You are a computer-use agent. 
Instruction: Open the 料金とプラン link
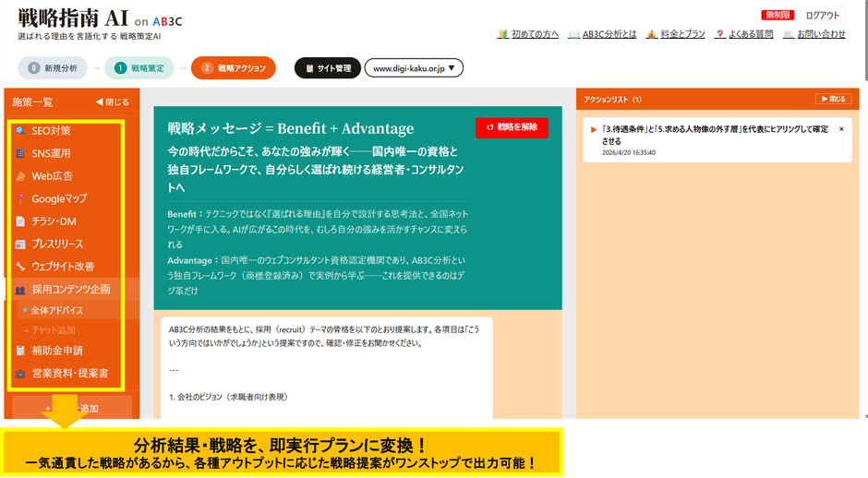[x=682, y=34]
